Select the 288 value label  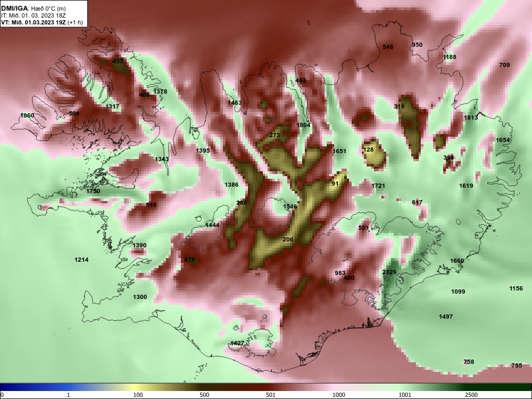coord(242,203)
